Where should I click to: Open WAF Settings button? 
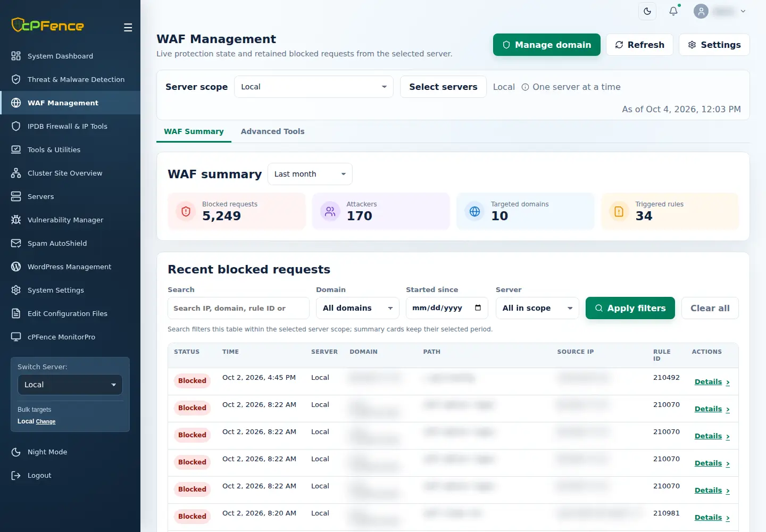pyautogui.click(x=714, y=45)
